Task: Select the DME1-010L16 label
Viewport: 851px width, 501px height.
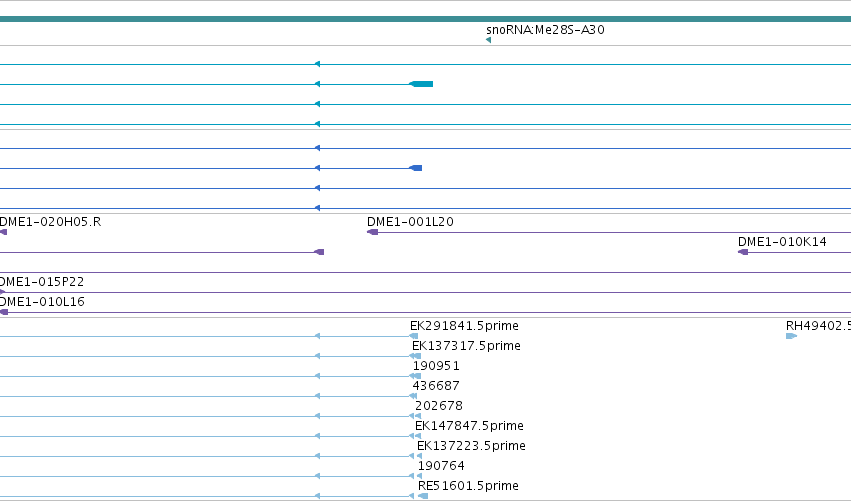Action: 42,302
